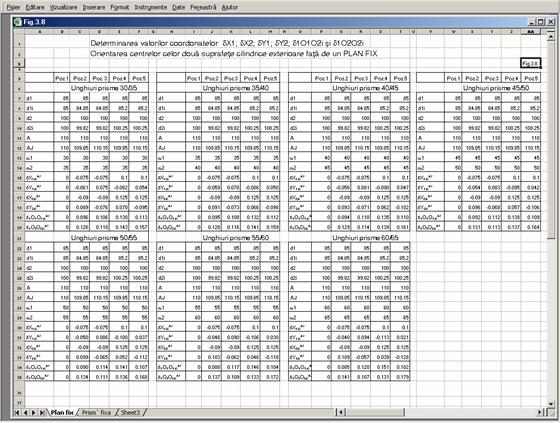
Task: Select the A label in the 60/65 table
Action: coord(300,287)
